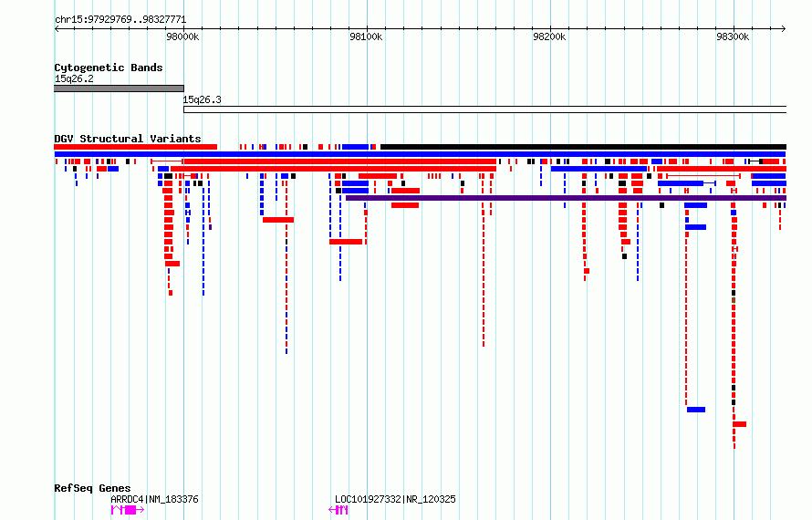The width and height of the screenshot is (812, 520).
Task: Select the RefSeq Genes track title
Action: pyautogui.click(x=92, y=488)
